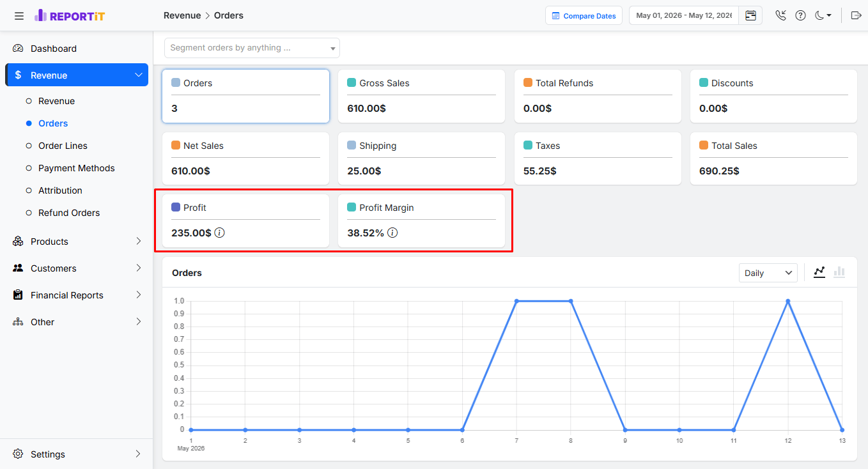Switch chart to line view

coord(819,272)
